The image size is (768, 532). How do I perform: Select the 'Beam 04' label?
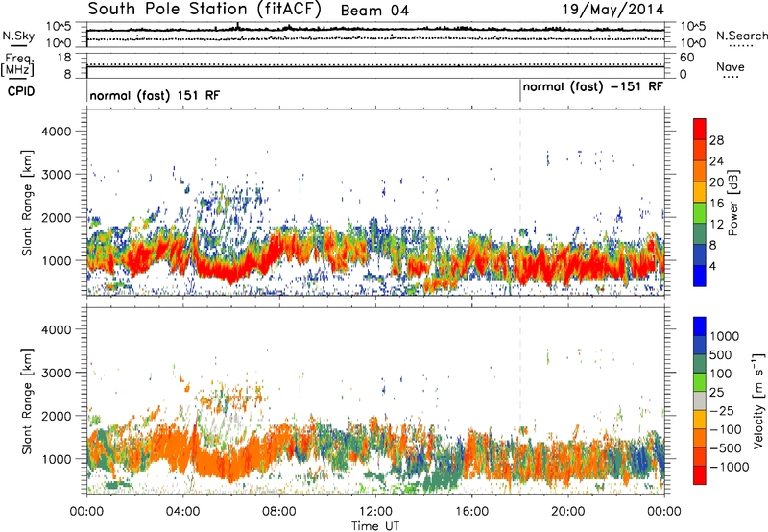(374, 11)
